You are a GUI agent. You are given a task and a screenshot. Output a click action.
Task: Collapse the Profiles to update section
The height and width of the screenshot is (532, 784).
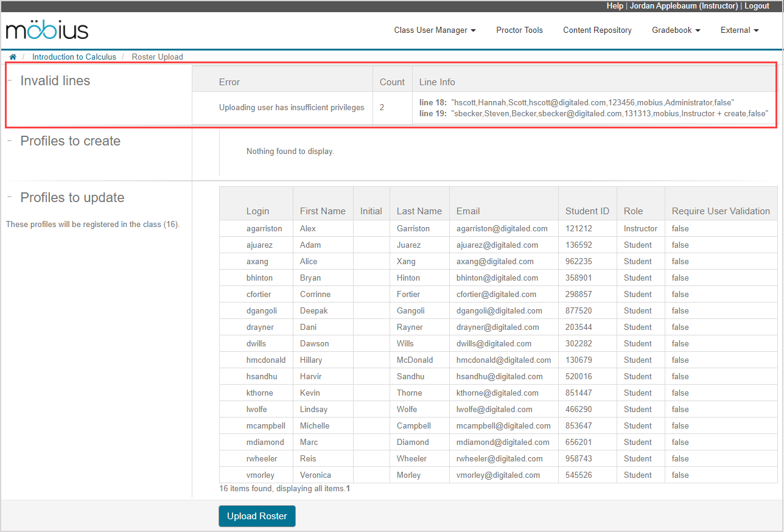(10, 197)
